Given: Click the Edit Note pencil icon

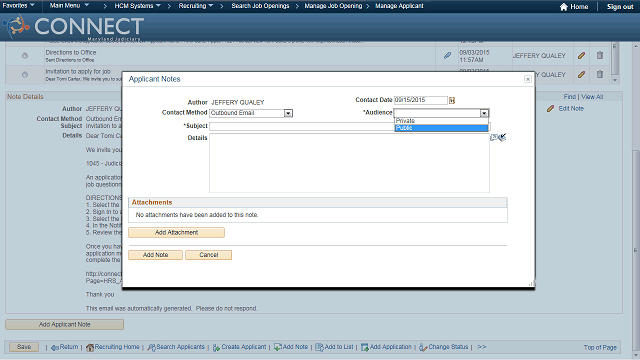Looking at the screenshot, I should coord(550,109).
